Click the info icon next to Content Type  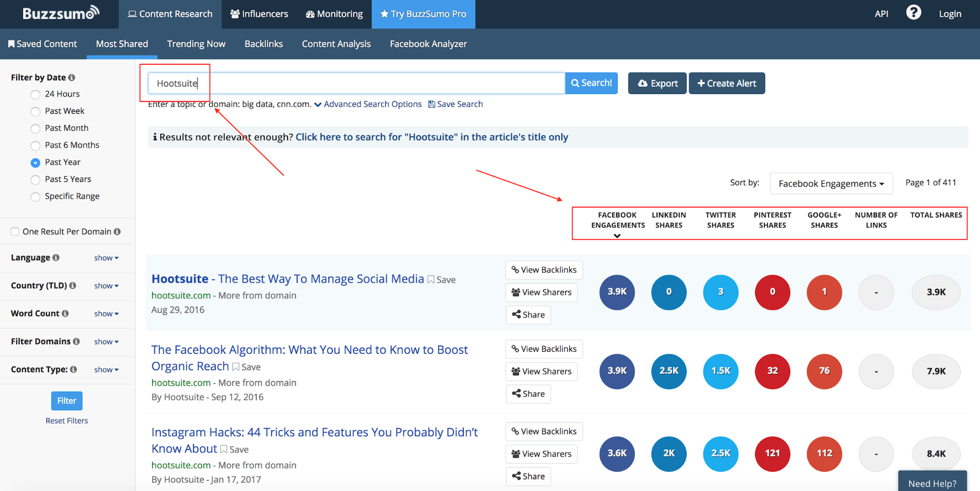[74, 369]
